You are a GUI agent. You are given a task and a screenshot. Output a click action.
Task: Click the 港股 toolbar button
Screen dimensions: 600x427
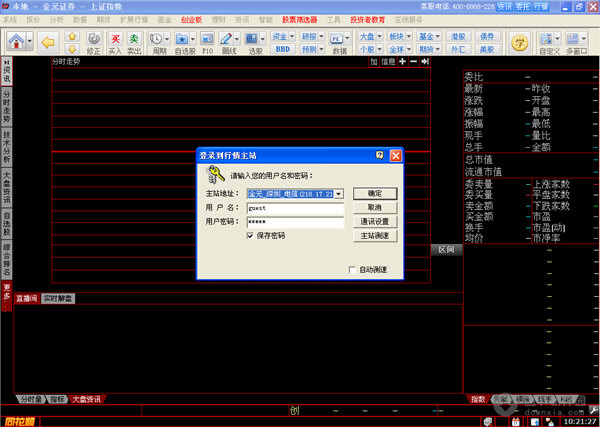[458, 36]
